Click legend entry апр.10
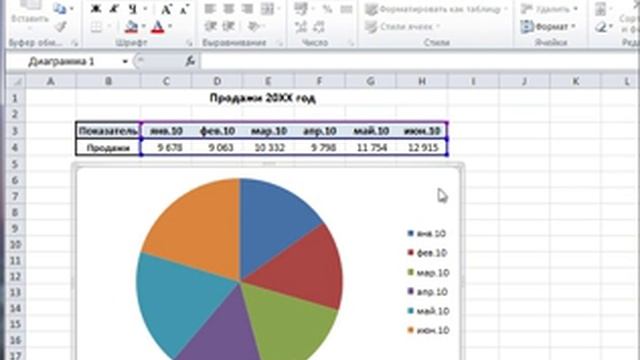The image size is (640, 360). point(427,292)
